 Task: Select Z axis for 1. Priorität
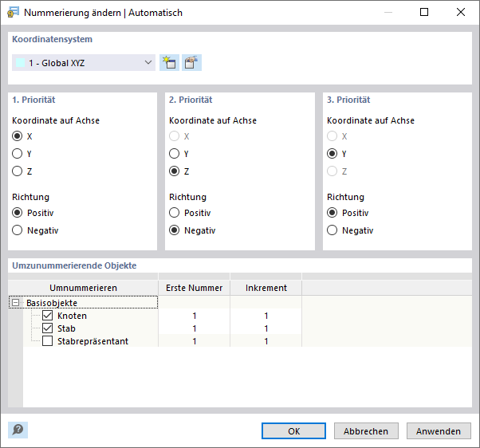coord(18,171)
